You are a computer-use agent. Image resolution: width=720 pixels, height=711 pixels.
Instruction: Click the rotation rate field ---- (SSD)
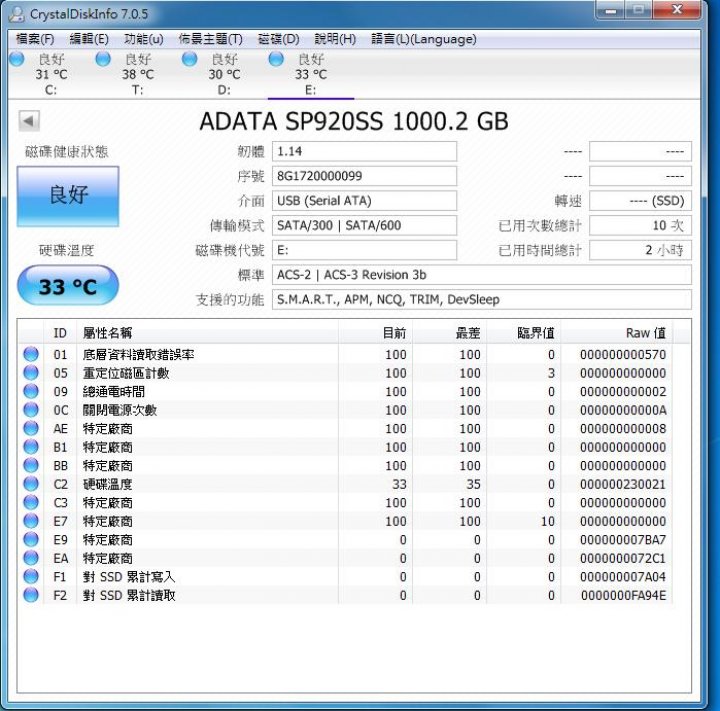[x=641, y=201]
